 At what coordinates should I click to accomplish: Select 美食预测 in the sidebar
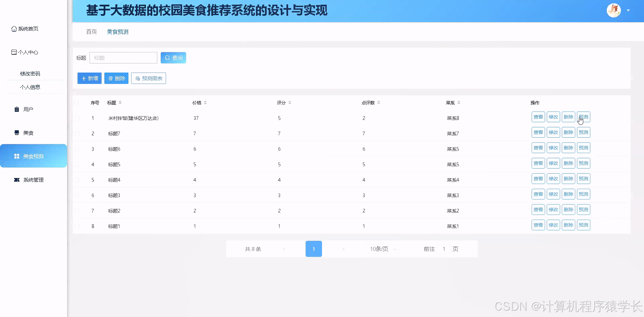[33, 156]
